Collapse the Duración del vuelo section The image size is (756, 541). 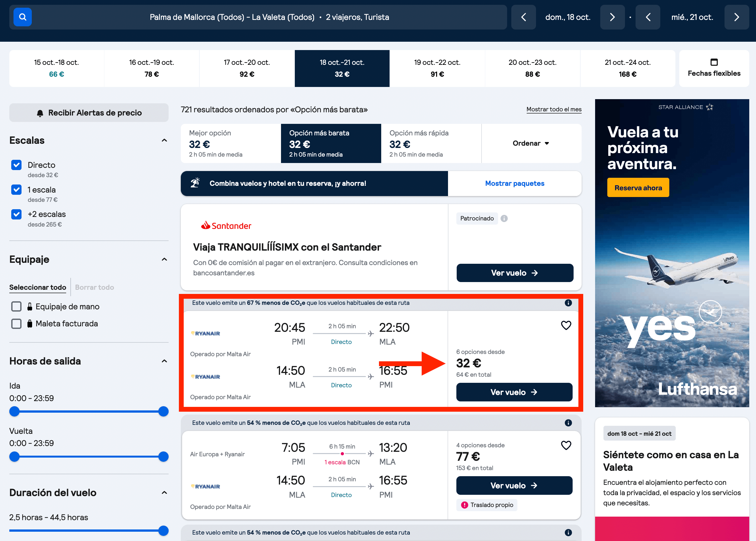(x=164, y=492)
